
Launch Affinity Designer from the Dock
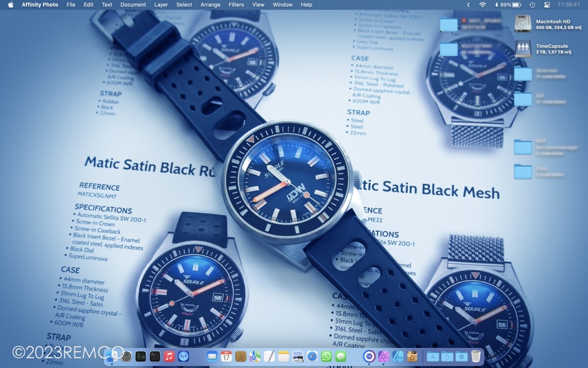click(x=397, y=357)
